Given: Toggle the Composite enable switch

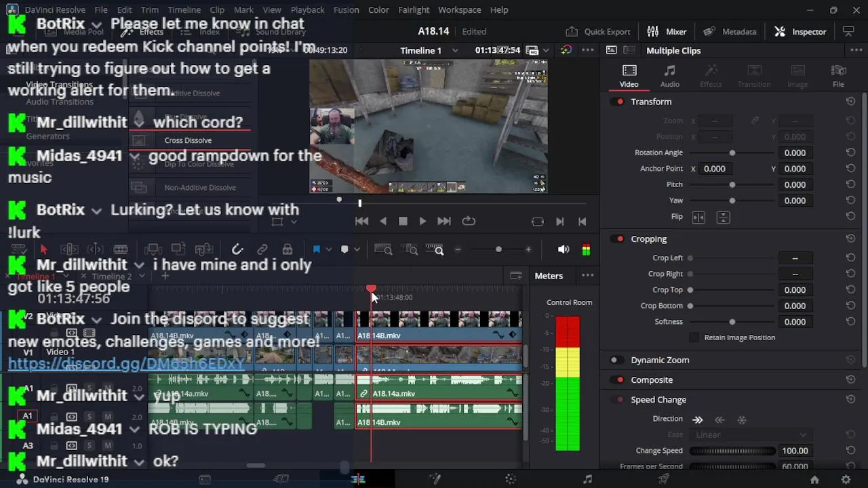Looking at the screenshot, I should point(617,380).
